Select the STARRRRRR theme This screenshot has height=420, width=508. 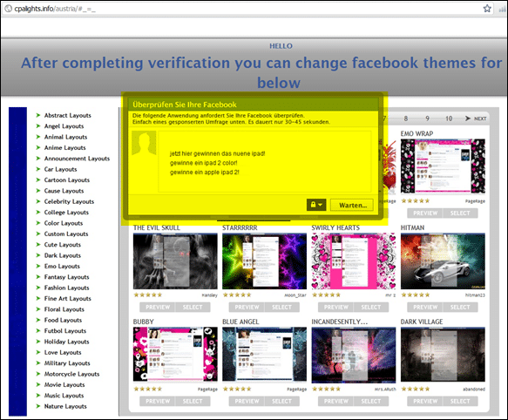point(281,307)
